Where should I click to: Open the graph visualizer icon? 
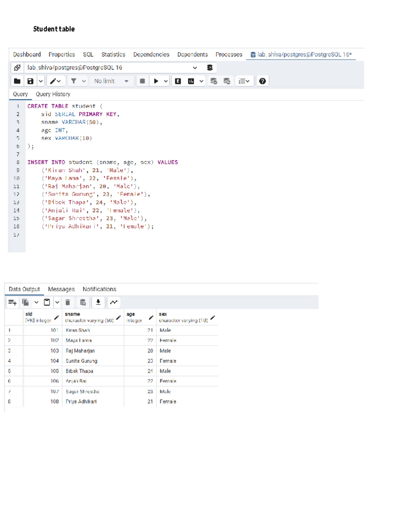114,302
